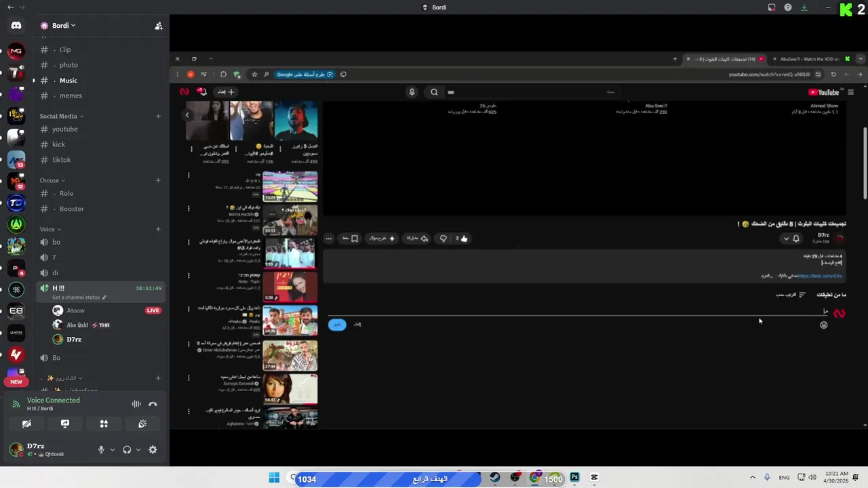868x488 pixels.
Task: Switch to the AbuSwe7l VOD browser tab
Action: (x=810, y=59)
